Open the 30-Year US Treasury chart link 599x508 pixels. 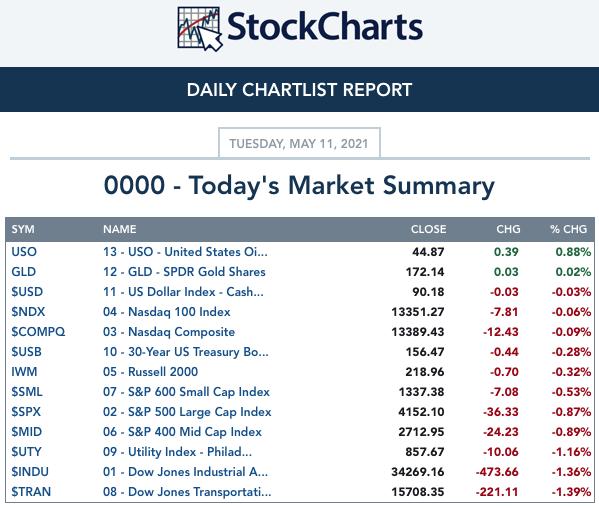click(186, 351)
